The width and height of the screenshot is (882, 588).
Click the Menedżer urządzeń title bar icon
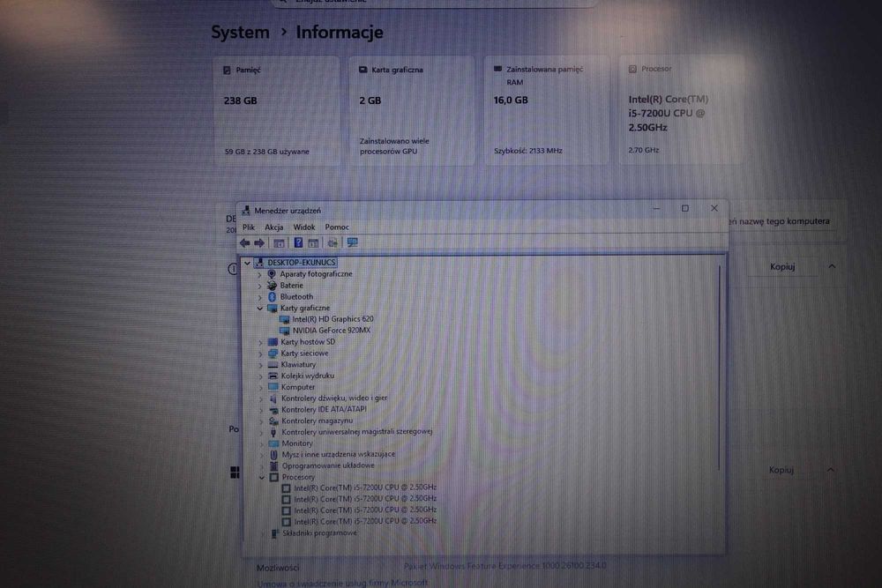tap(246, 210)
